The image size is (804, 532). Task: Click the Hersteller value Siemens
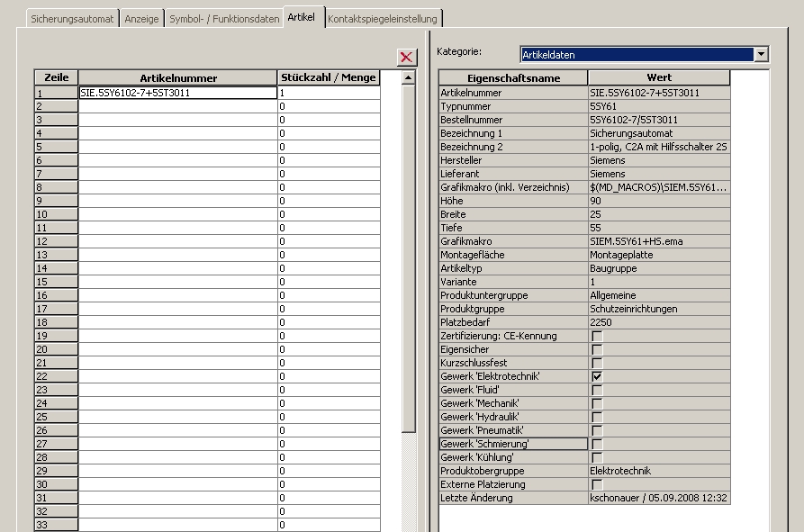659,160
